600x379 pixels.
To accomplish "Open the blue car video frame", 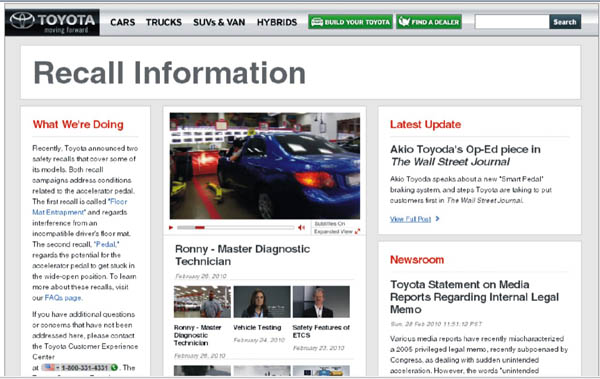I will pos(265,166).
